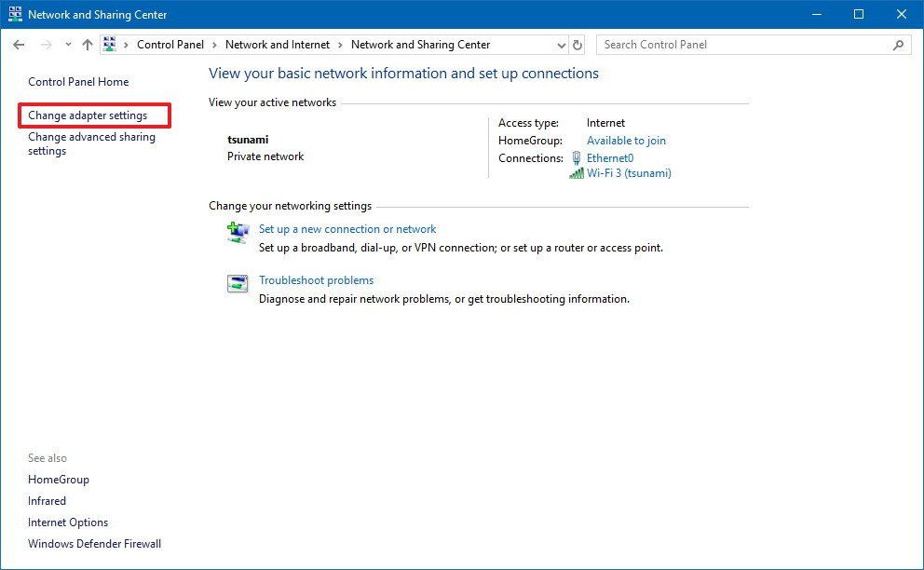924x570 pixels.
Task: Open the recent locations dropdown arrow
Action: (67, 44)
